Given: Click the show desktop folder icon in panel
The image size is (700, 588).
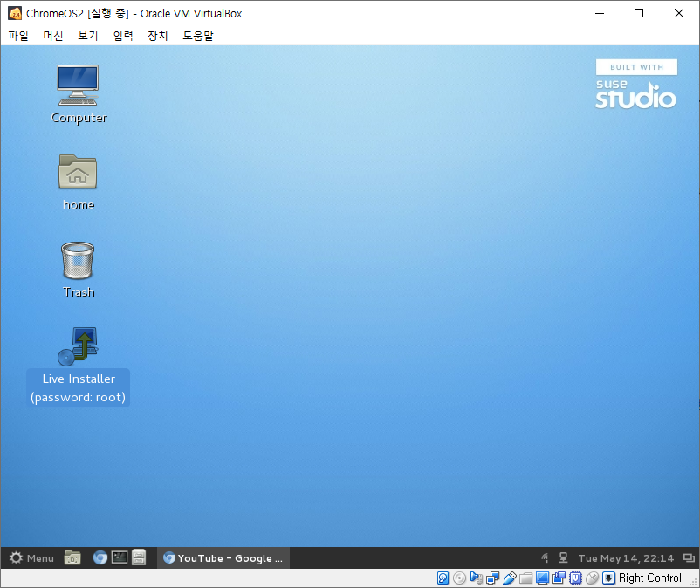Looking at the screenshot, I should 72,557.
